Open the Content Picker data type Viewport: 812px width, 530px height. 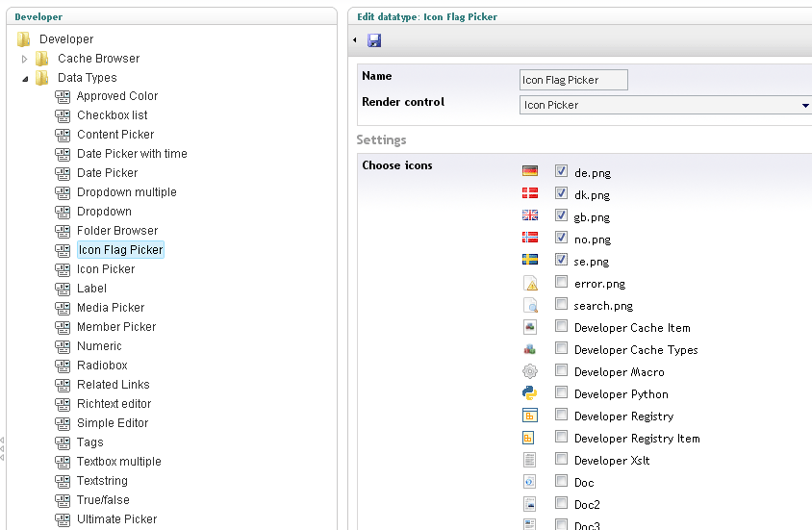pyautogui.click(x=115, y=135)
